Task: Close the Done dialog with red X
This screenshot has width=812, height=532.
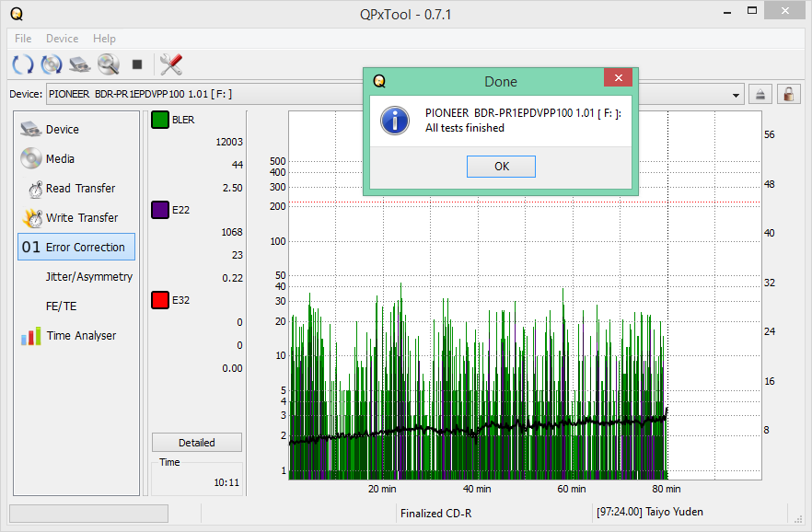Action: tap(619, 78)
